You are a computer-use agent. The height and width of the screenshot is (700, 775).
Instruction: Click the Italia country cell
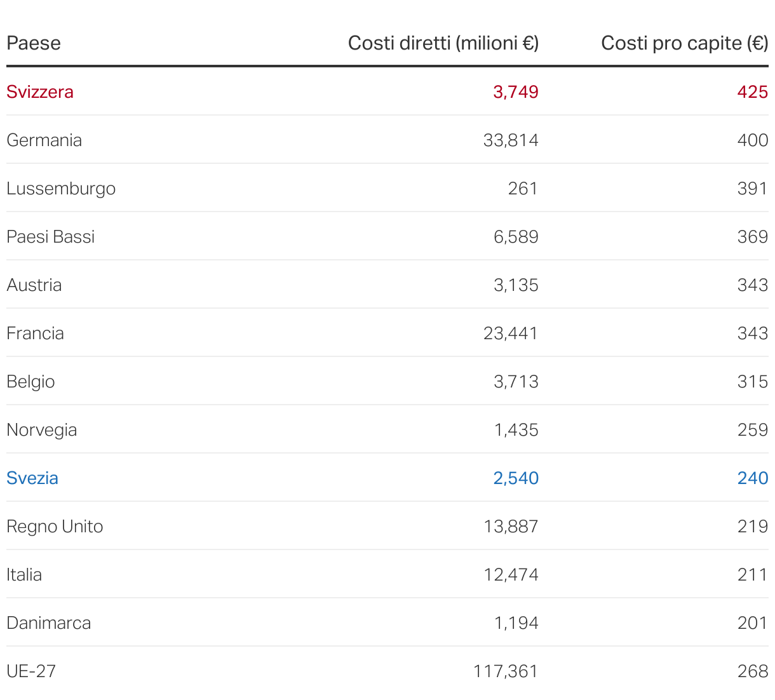(24, 575)
